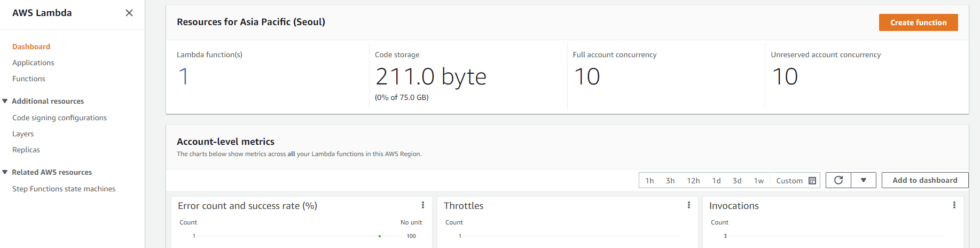The height and width of the screenshot is (248, 980).
Task: Collapse the Additional resources section
Action: (5, 101)
